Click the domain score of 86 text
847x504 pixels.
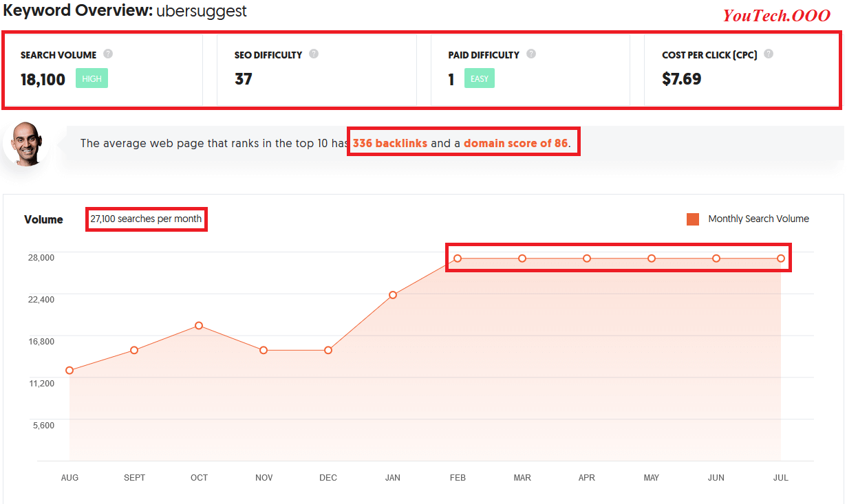click(x=516, y=144)
